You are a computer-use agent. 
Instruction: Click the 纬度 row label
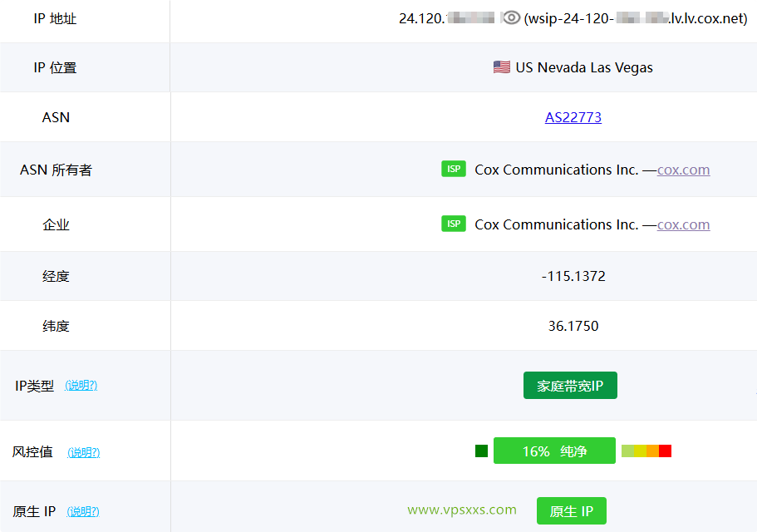(56, 327)
